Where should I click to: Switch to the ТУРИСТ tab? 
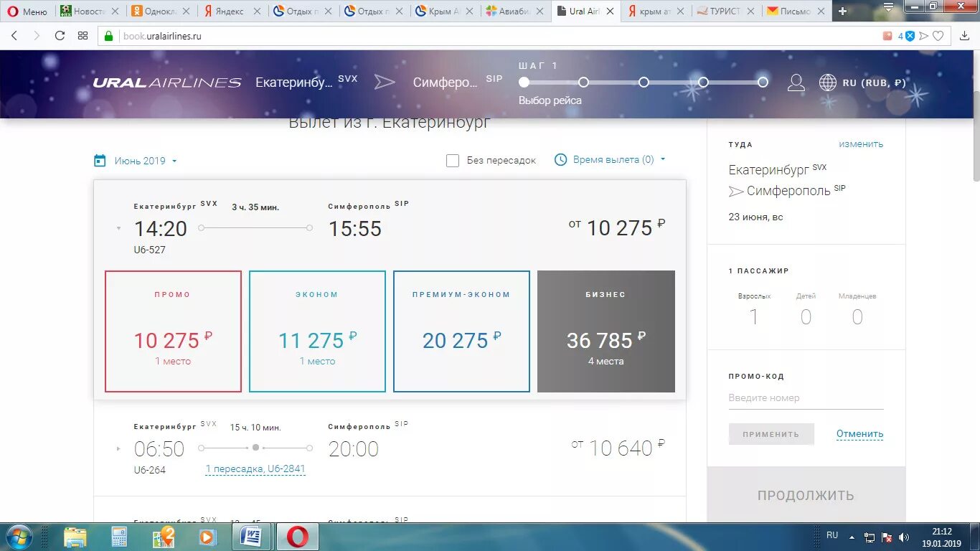(726, 11)
